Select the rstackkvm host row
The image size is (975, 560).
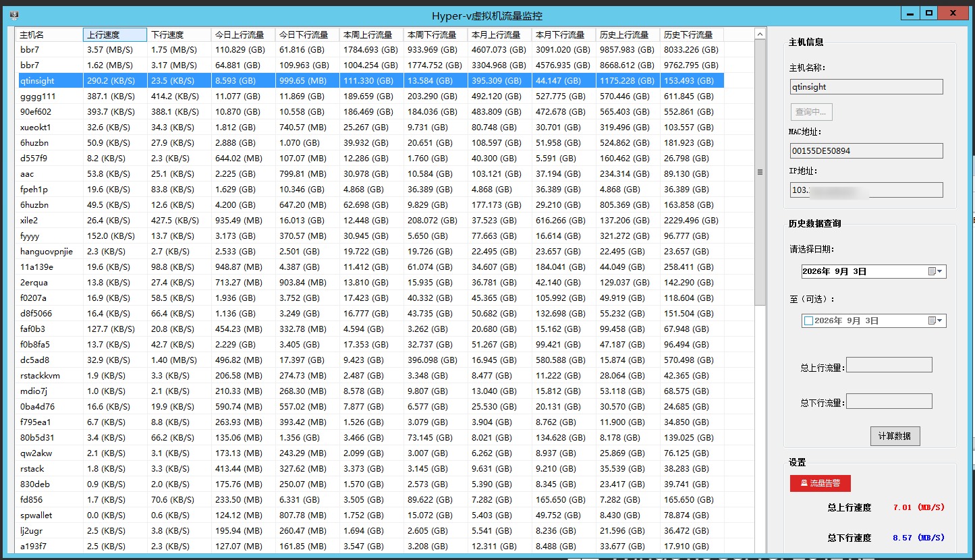370,376
